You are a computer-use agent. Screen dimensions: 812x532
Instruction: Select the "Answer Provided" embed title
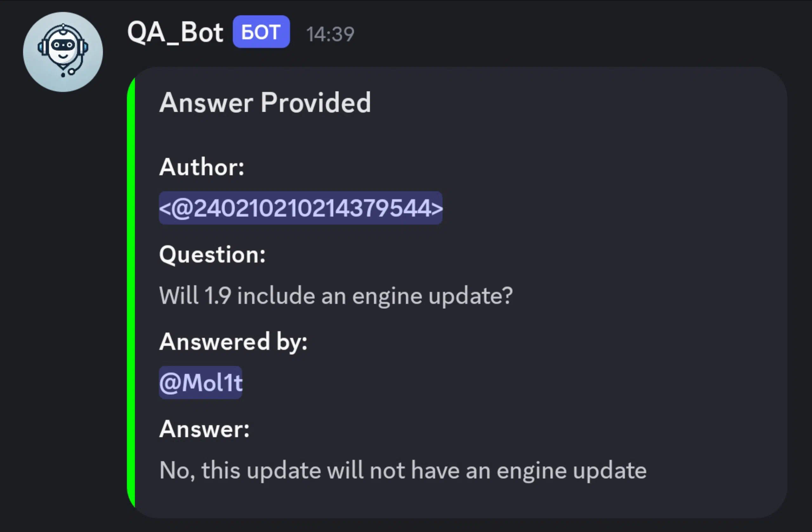(x=265, y=103)
